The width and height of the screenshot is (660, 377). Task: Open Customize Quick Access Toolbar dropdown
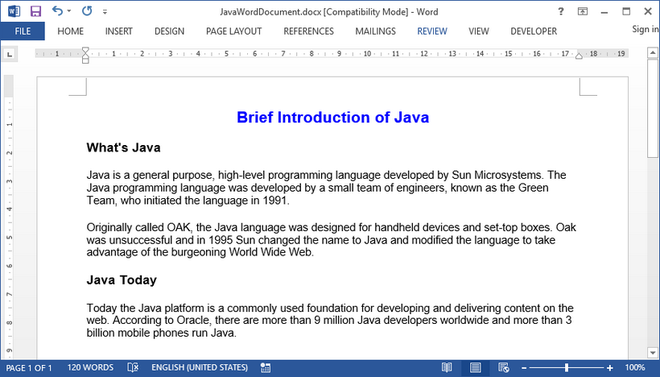coord(105,12)
